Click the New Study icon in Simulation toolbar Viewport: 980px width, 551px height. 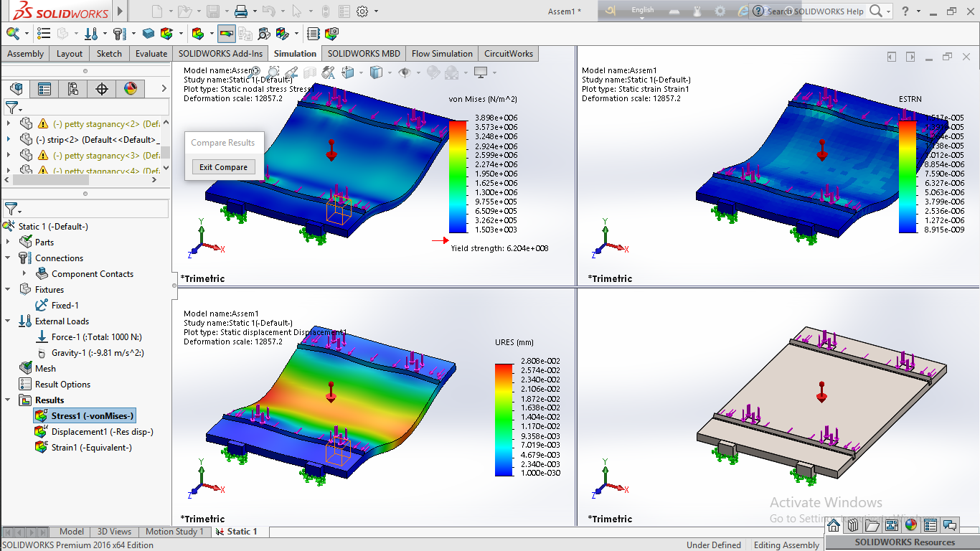click(x=14, y=34)
